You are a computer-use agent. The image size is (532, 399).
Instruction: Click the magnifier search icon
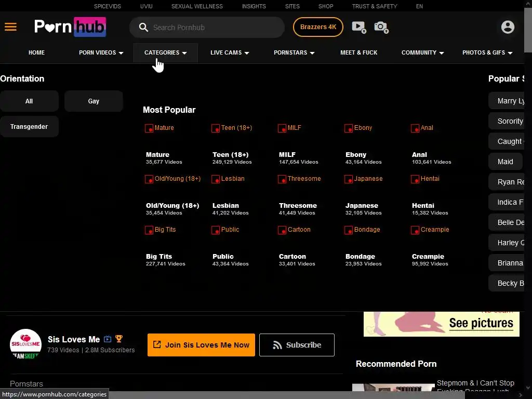coord(143,28)
